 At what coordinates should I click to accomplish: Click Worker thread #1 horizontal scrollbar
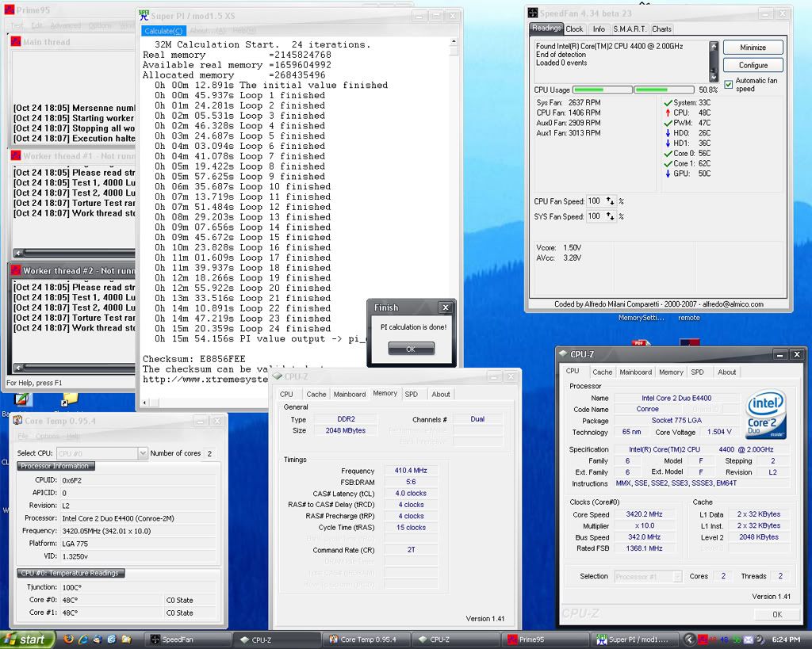pos(74,253)
